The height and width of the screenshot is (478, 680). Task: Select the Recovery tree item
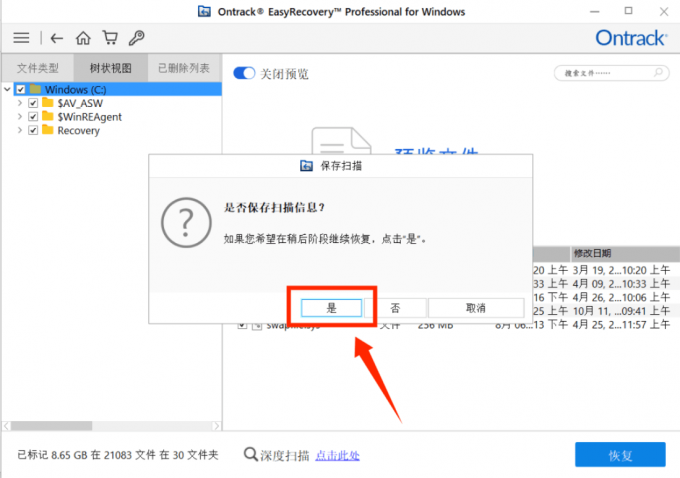coord(78,130)
